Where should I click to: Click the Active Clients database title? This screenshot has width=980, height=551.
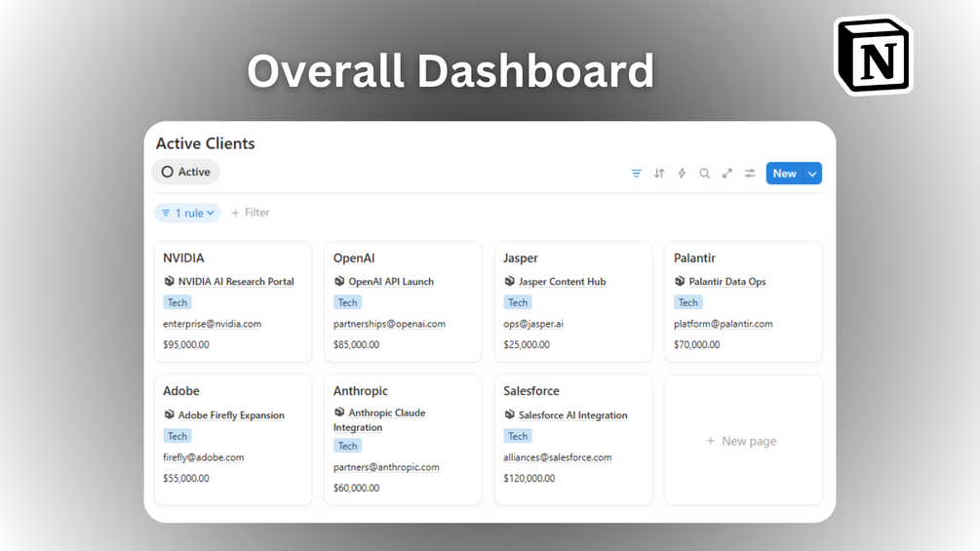pyautogui.click(x=205, y=143)
